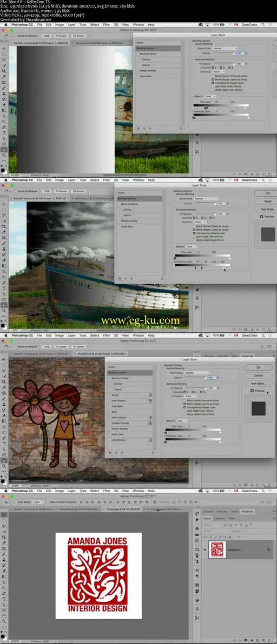Viewport: 277px width, 644px height.
Task: Enable the Drop Shadow style checkbox
Action: pos(110,440)
